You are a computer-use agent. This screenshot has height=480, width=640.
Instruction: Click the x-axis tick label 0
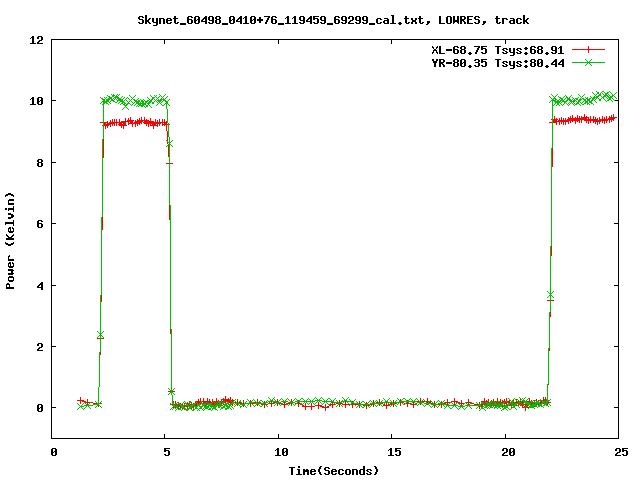tap(53, 452)
